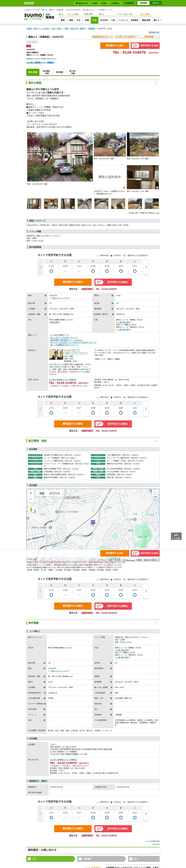
Task: Toggle map fullscreen view
Action: coord(155,493)
